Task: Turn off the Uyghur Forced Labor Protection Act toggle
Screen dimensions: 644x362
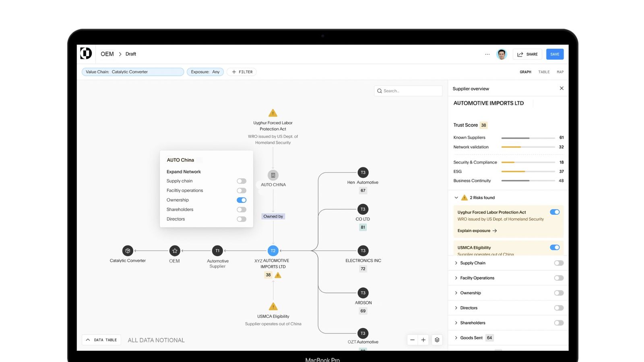Action: click(555, 212)
